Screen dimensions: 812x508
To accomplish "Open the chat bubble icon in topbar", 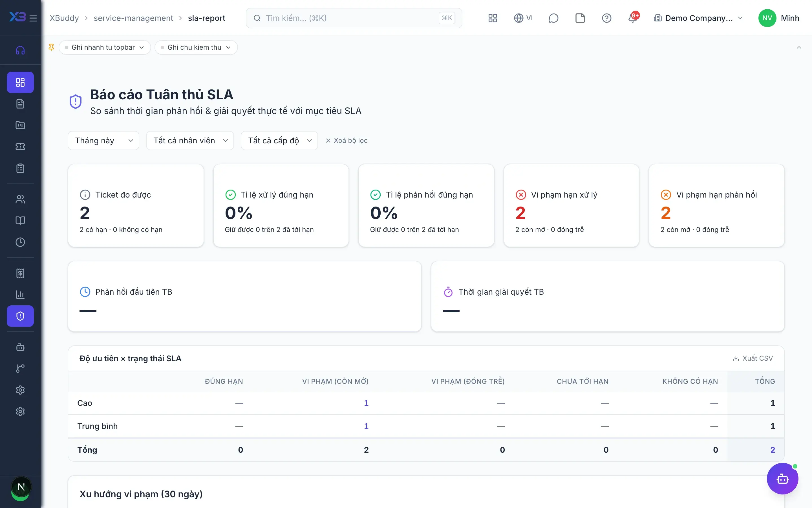I will [x=553, y=18].
